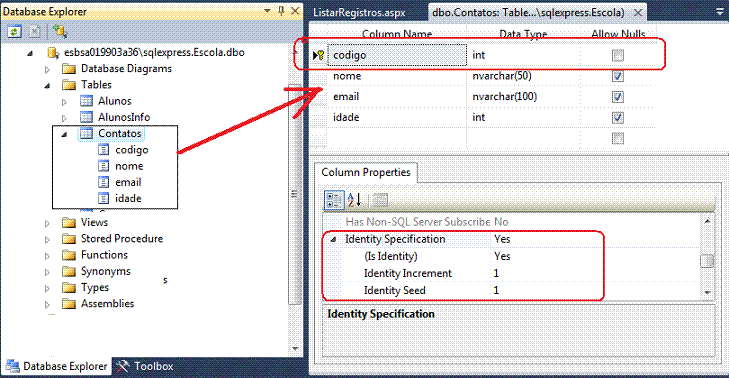
Task: Collapse the Contatos table node
Action: point(64,135)
